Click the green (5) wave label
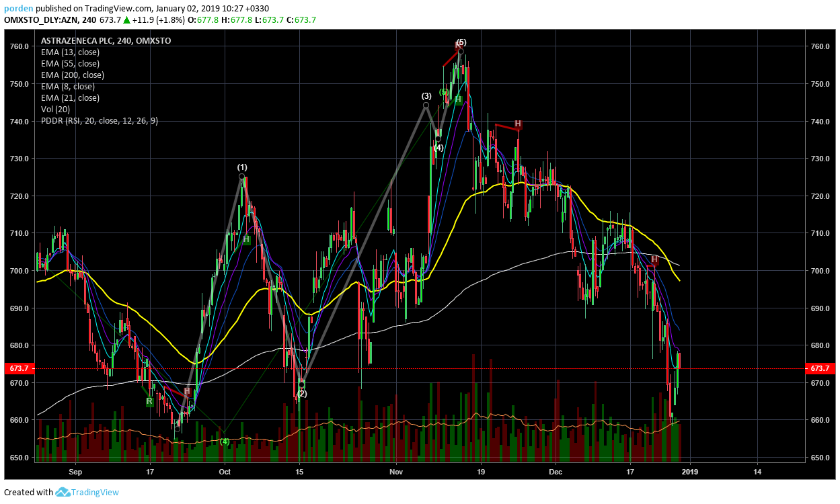 444,92
